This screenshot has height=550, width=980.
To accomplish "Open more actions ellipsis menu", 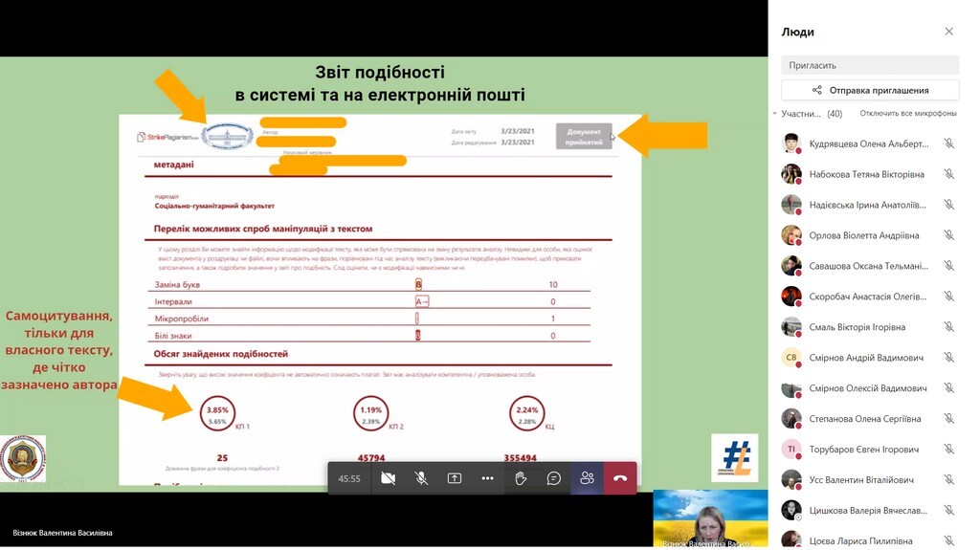I will tap(487, 479).
